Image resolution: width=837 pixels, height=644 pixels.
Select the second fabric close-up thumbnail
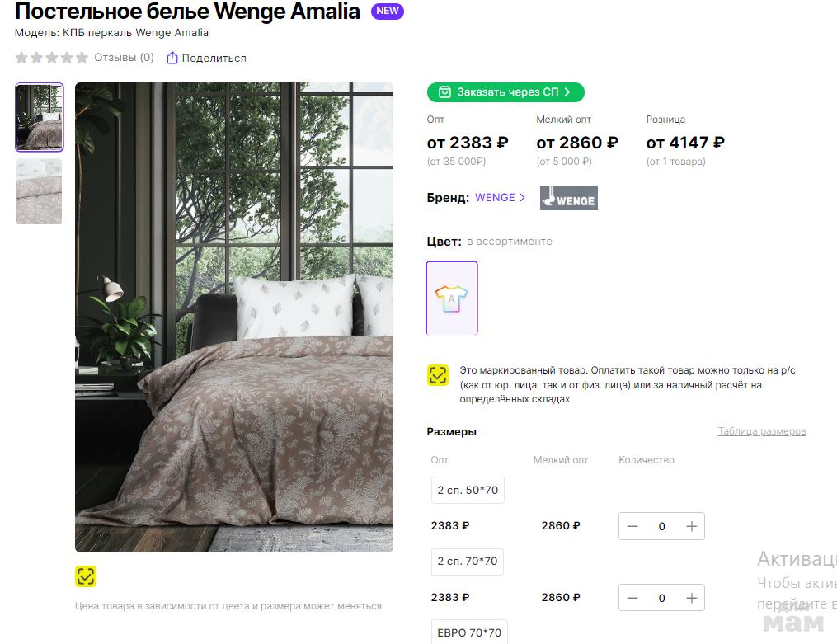(x=39, y=191)
